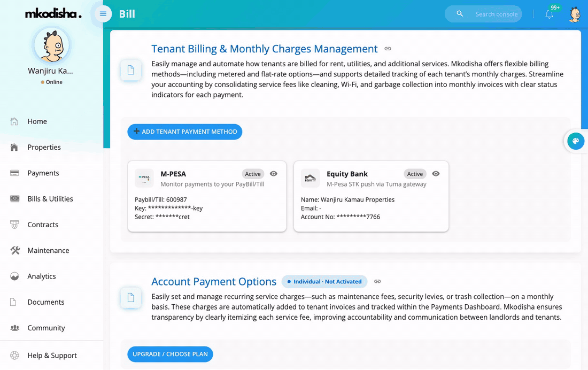Click the search magnifier icon
The width and height of the screenshot is (588, 370).
tap(459, 14)
